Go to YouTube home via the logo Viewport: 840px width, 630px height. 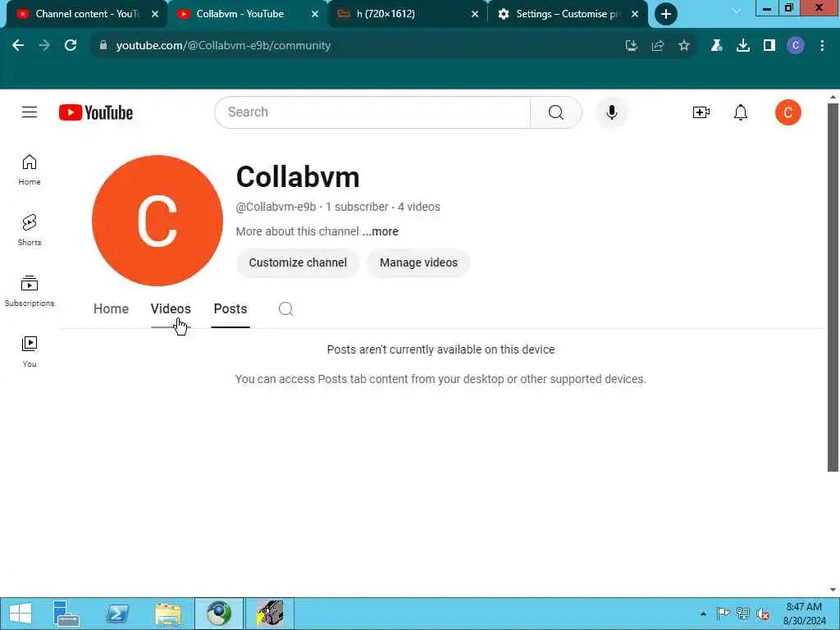click(x=96, y=112)
